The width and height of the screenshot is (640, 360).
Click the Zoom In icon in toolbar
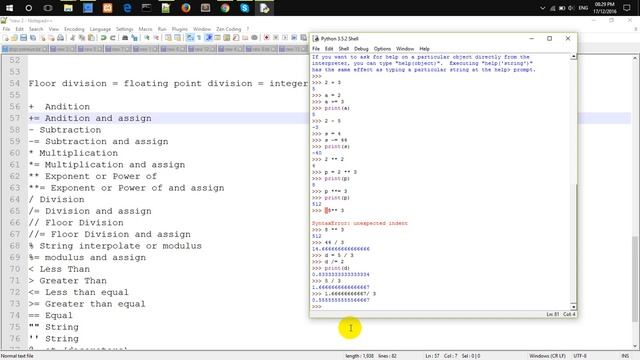(147, 38)
